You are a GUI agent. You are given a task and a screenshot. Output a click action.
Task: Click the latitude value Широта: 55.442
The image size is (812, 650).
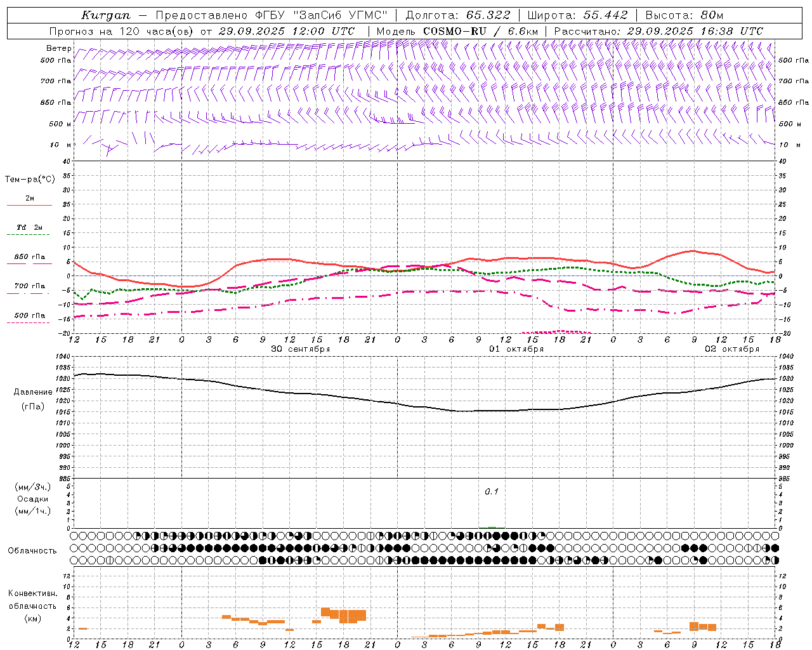(x=577, y=15)
